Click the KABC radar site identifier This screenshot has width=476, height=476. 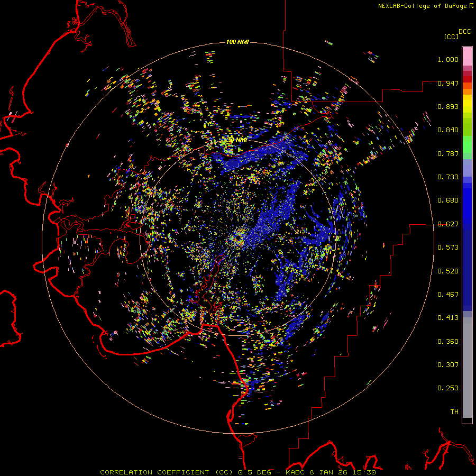pyautogui.click(x=295, y=472)
